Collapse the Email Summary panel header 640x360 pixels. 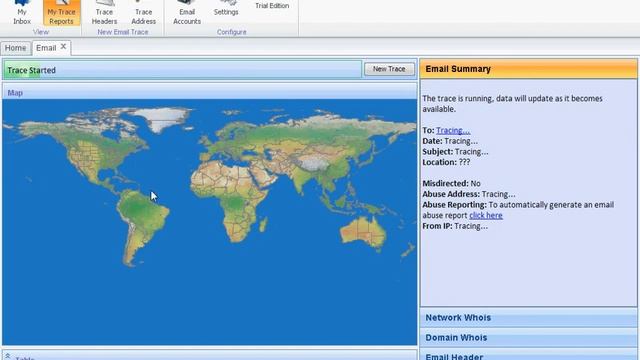pos(528,69)
